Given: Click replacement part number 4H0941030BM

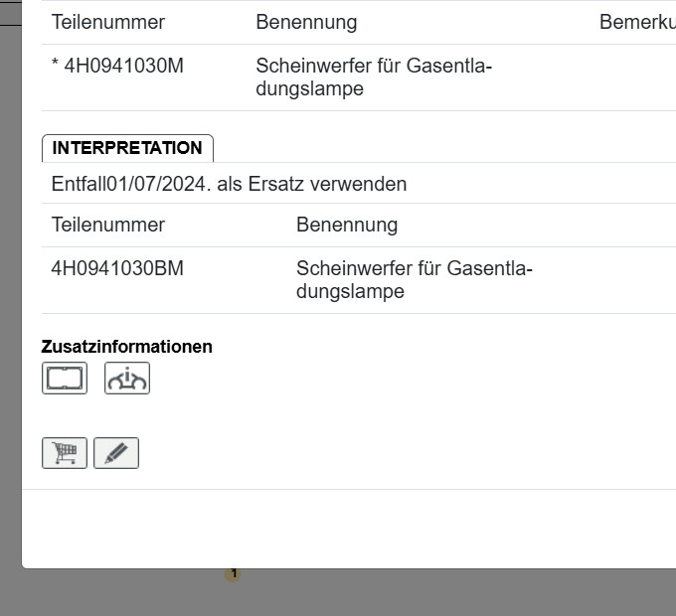Looking at the screenshot, I should point(117,268).
